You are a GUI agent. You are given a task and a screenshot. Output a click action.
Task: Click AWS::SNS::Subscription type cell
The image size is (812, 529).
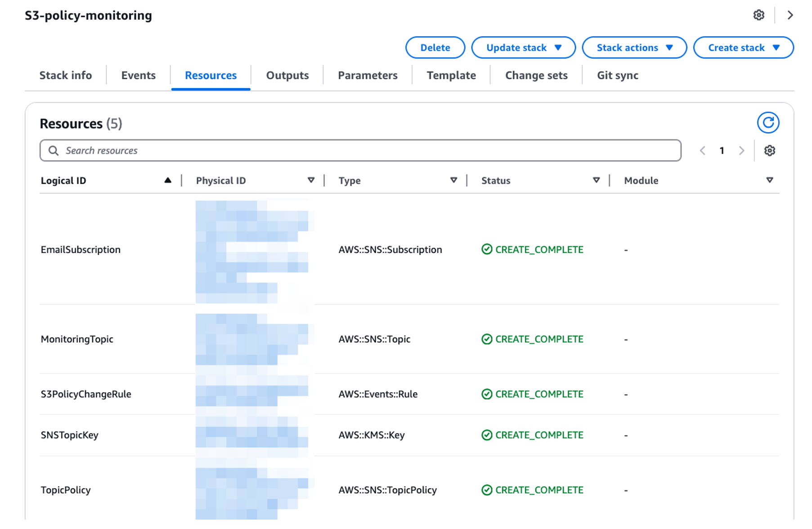[390, 249]
